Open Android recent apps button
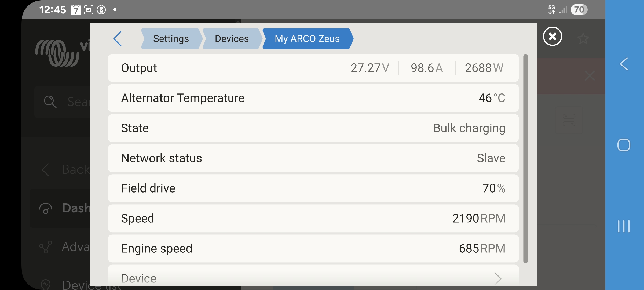The height and width of the screenshot is (290, 644). tap(624, 226)
